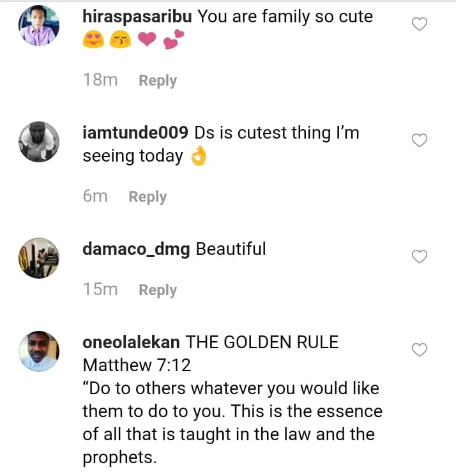This screenshot has height=476, width=456.
Task: Click the 6m timestamp under iamtunde009's comment
Action: click(x=95, y=197)
